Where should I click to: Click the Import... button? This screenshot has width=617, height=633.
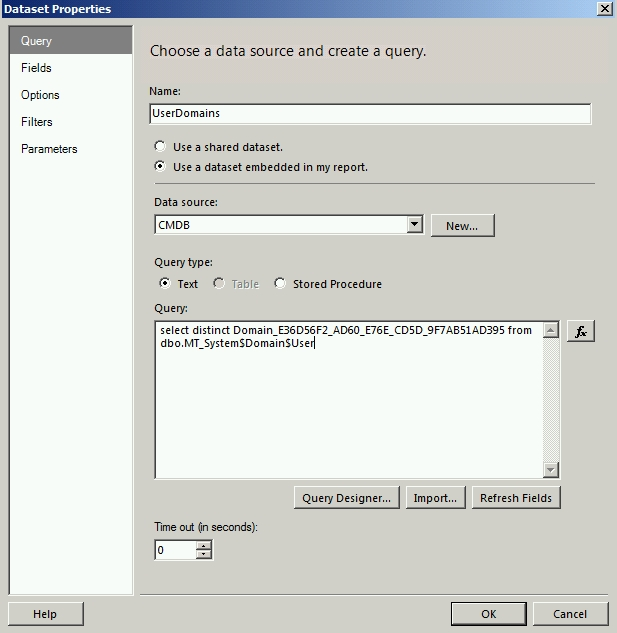click(435, 498)
